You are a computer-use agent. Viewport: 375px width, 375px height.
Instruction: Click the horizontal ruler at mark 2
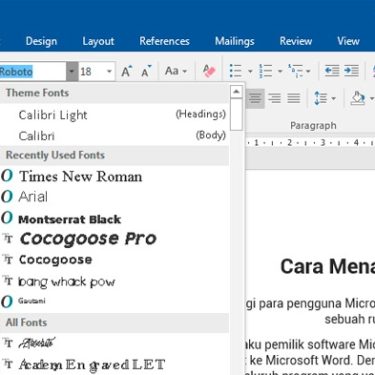click(290, 143)
